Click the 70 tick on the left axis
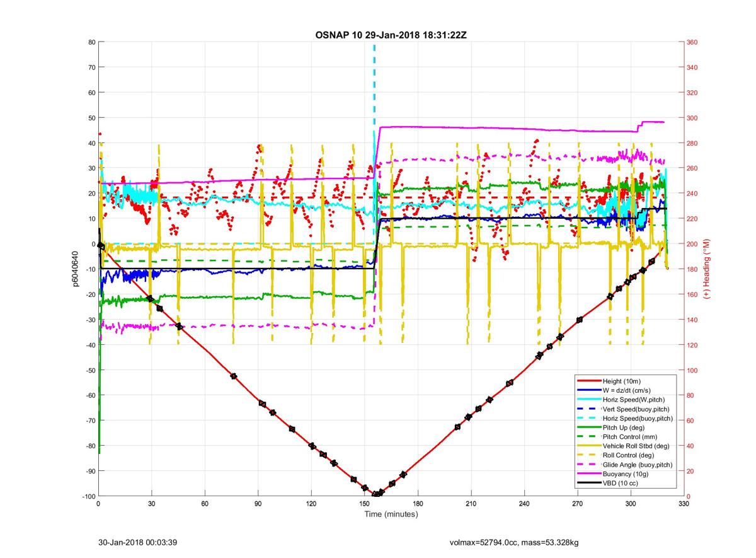The image size is (756, 558). tap(91, 67)
